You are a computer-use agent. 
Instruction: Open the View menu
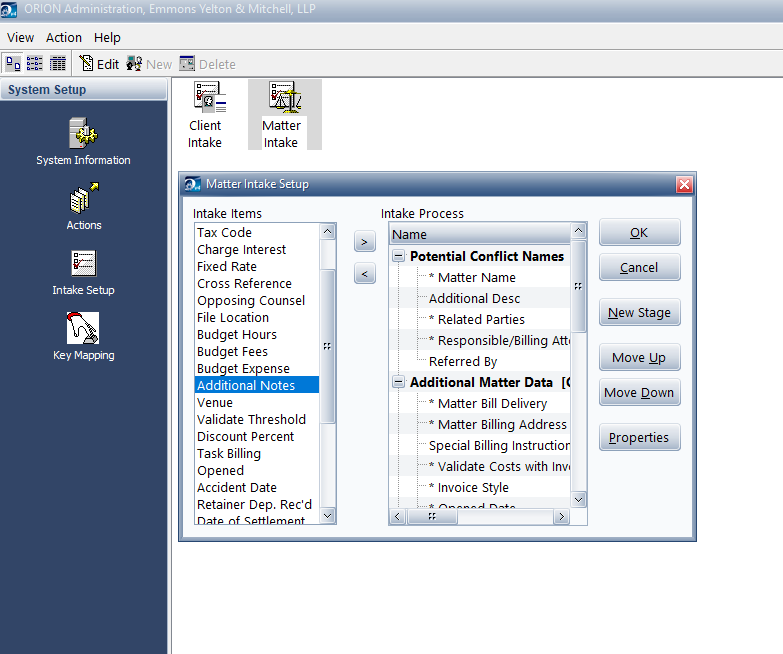(20, 37)
